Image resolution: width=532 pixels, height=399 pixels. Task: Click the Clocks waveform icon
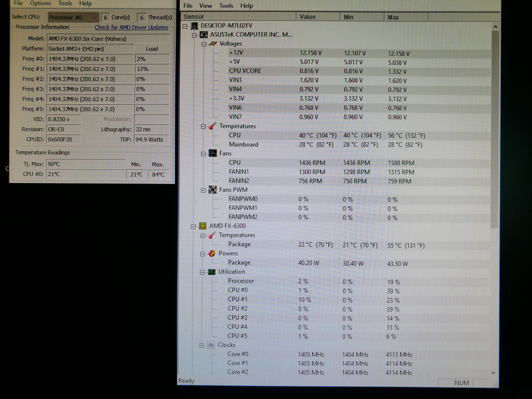point(211,345)
